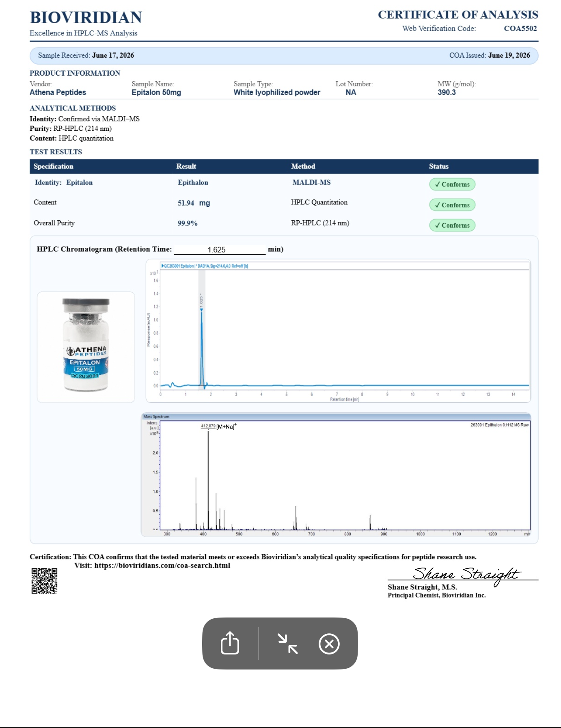The height and width of the screenshot is (728, 561).
Task: Tap the Athena Peptides Epitalon vial photo
Action: (x=86, y=347)
